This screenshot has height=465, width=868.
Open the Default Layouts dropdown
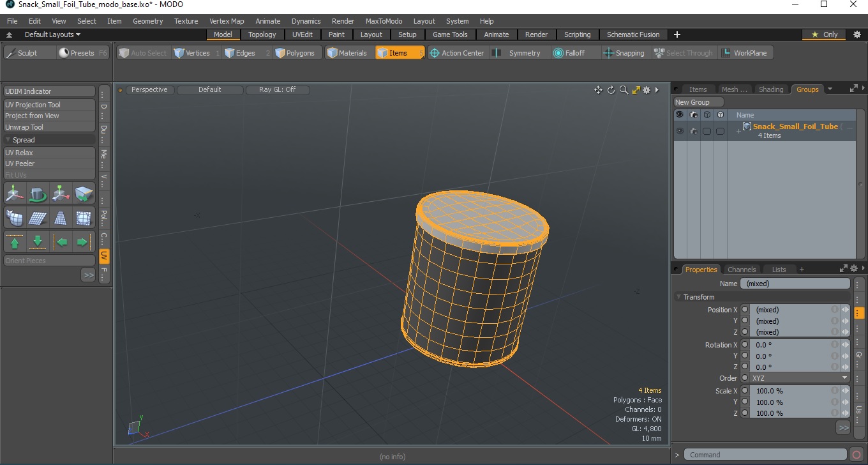(52, 34)
